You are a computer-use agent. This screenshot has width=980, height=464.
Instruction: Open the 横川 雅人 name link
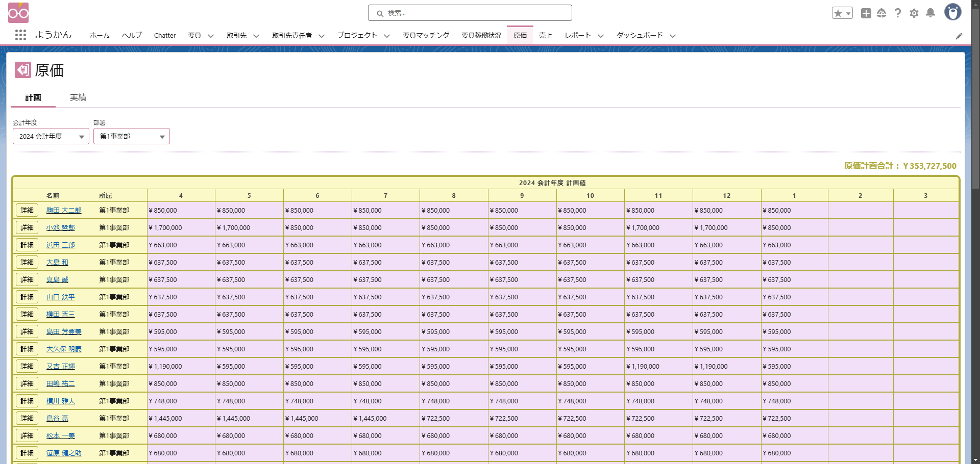click(x=61, y=401)
